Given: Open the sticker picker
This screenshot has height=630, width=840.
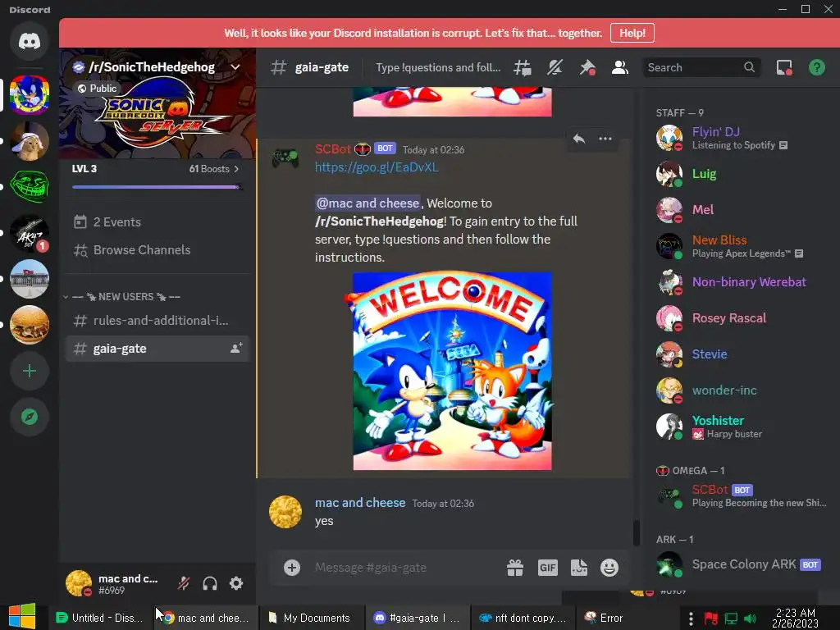Looking at the screenshot, I should point(579,568).
